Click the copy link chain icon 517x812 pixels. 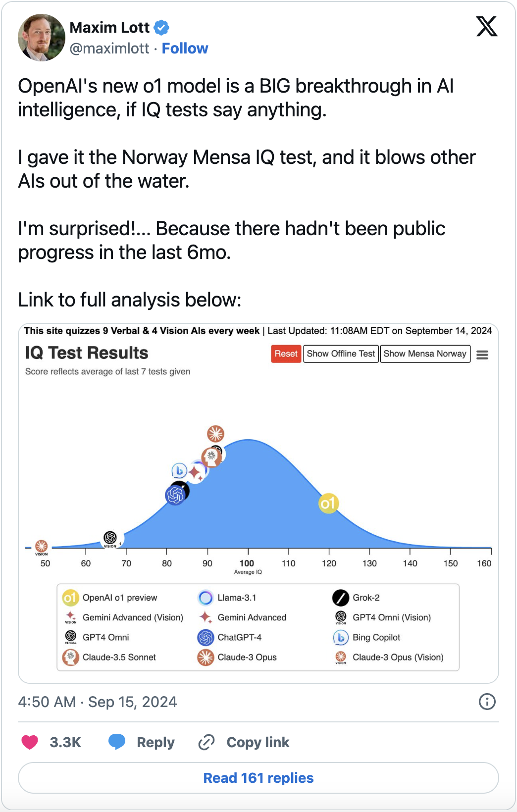coord(206,742)
